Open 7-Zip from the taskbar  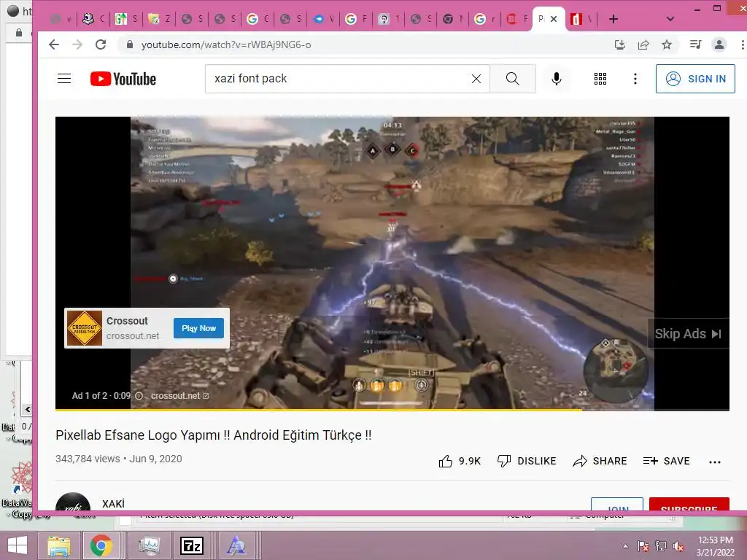point(192,545)
